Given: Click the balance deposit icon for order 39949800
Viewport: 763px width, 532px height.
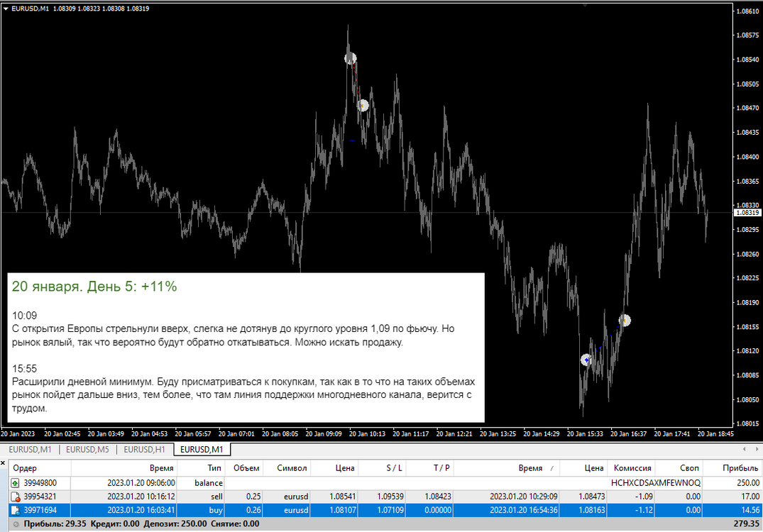Looking at the screenshot, I should tap(15, 483).
